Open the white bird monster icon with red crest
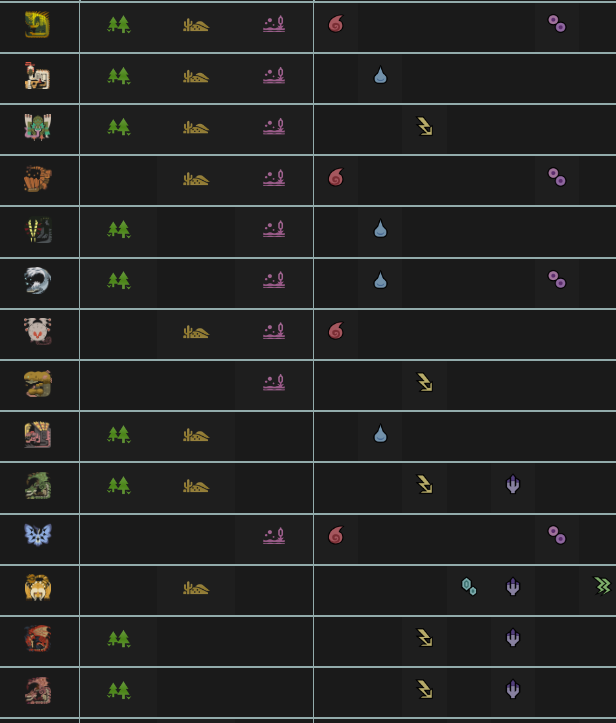This screenshot has width=616, height=723. (x=37, y=76)
